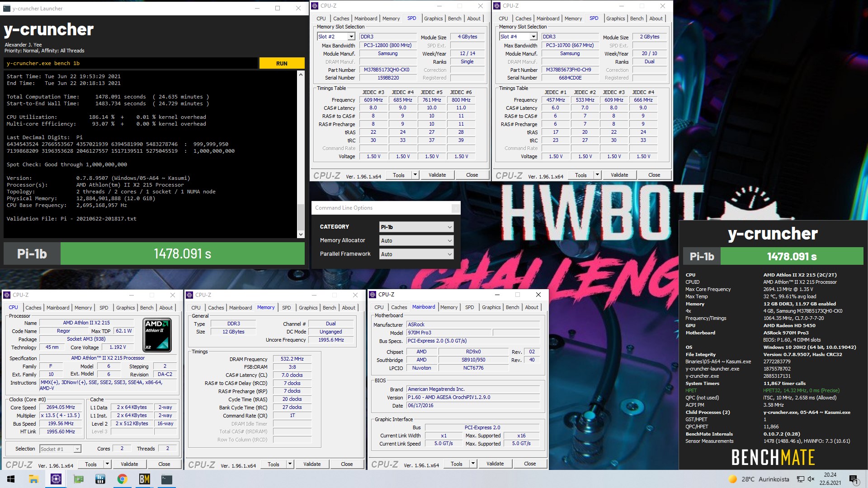Click the console scrollbar down arrow
The width and height of the screenshot is (868, 488).
(x=301, y=234)
